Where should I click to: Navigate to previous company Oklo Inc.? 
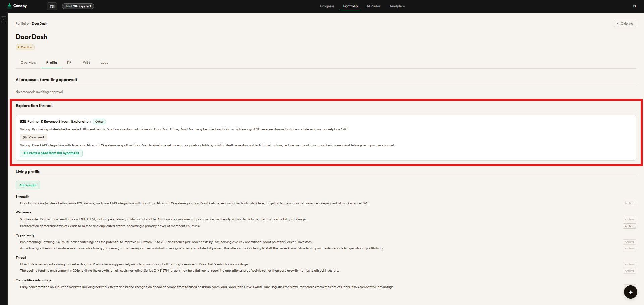click(625, 24)
